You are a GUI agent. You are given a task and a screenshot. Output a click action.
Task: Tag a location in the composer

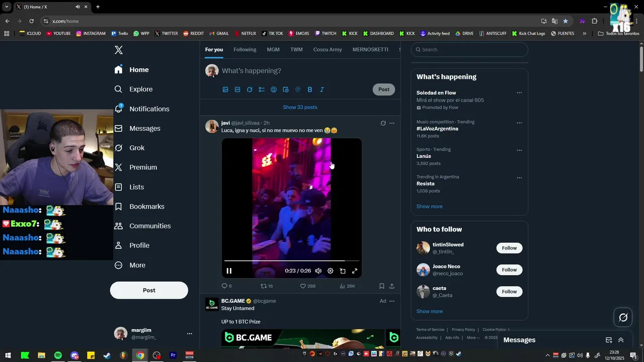point(298,89)
